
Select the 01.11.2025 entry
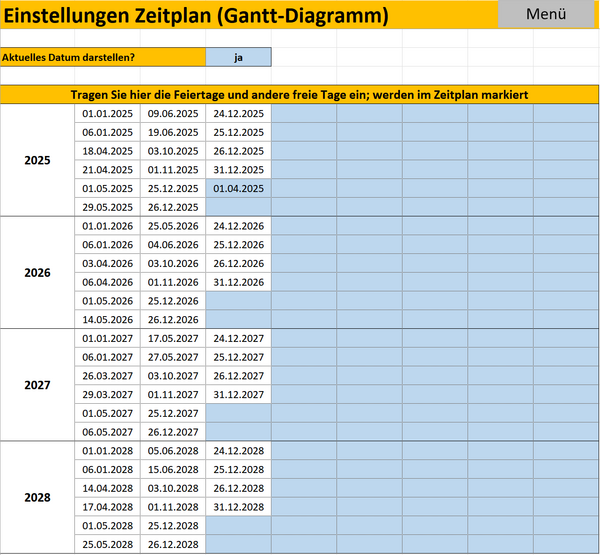pyautogui.click(x=173, y=170)
